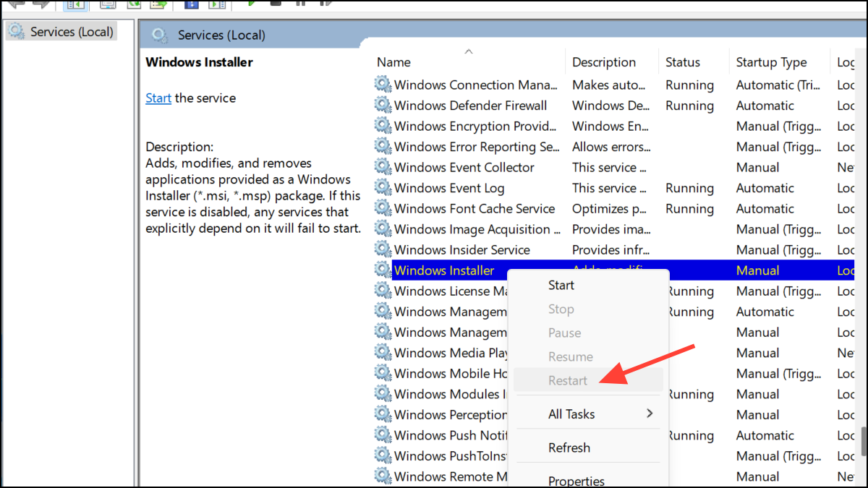Click the Services (Local) tree node icon
Screen dimensions: 868x488
[16, 31]
